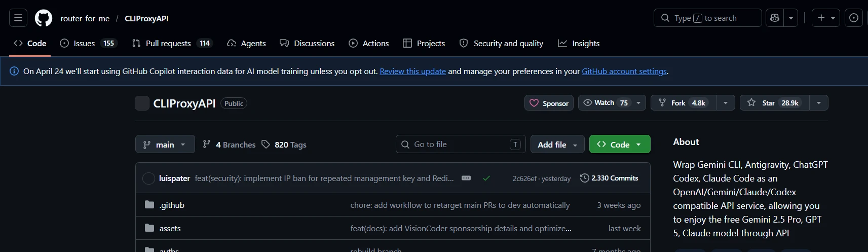Open luispater author link
Screen dimensions: 868x252
point(174,178)
